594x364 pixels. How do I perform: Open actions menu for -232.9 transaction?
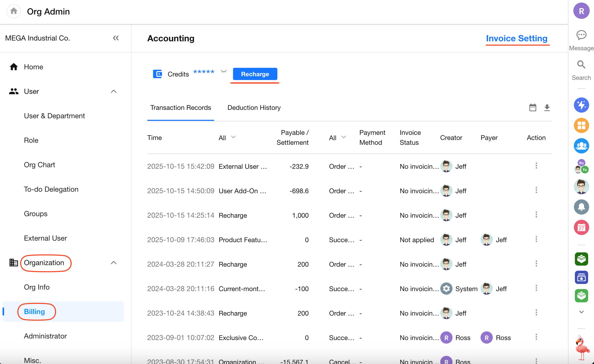click(536, 166)
